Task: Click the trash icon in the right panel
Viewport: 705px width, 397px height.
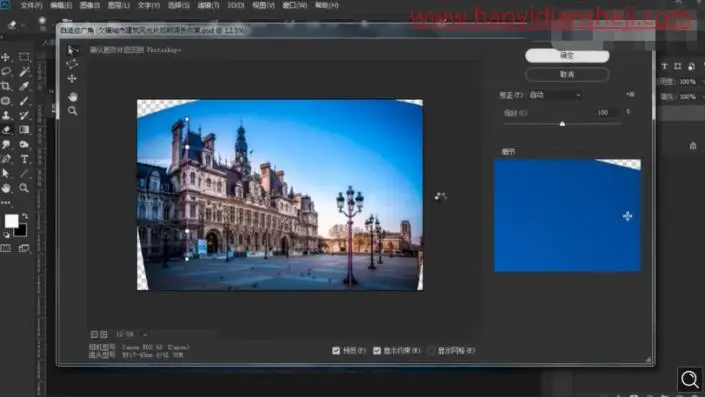Action: 693,146
